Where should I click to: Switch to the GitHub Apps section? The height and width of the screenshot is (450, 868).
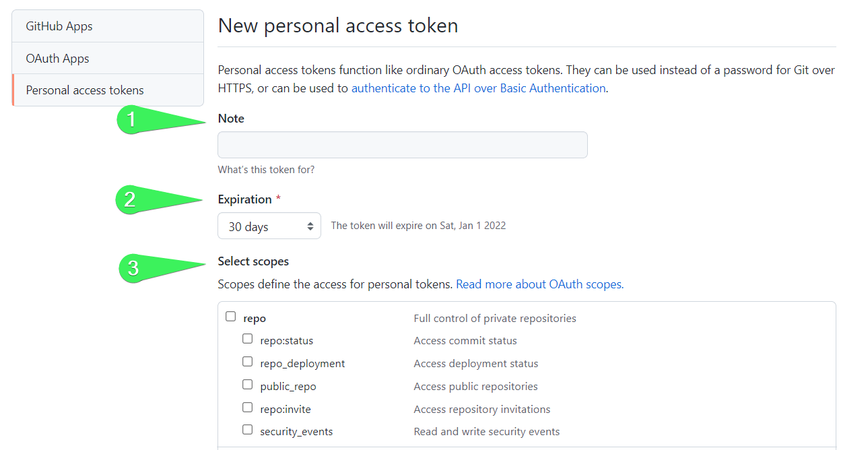click(59, 26)
